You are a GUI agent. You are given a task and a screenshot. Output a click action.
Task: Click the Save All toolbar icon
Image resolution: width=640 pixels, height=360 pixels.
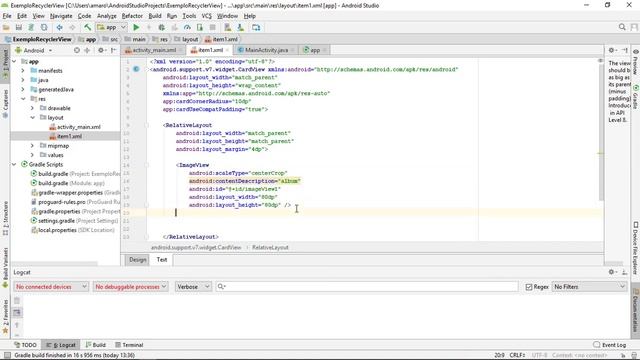[x=19, y=27]
